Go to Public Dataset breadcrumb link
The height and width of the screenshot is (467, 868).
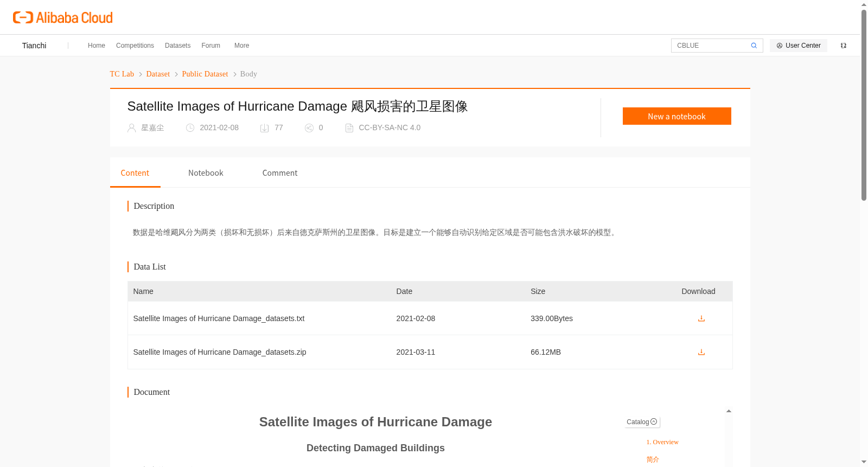click(205, 74)
